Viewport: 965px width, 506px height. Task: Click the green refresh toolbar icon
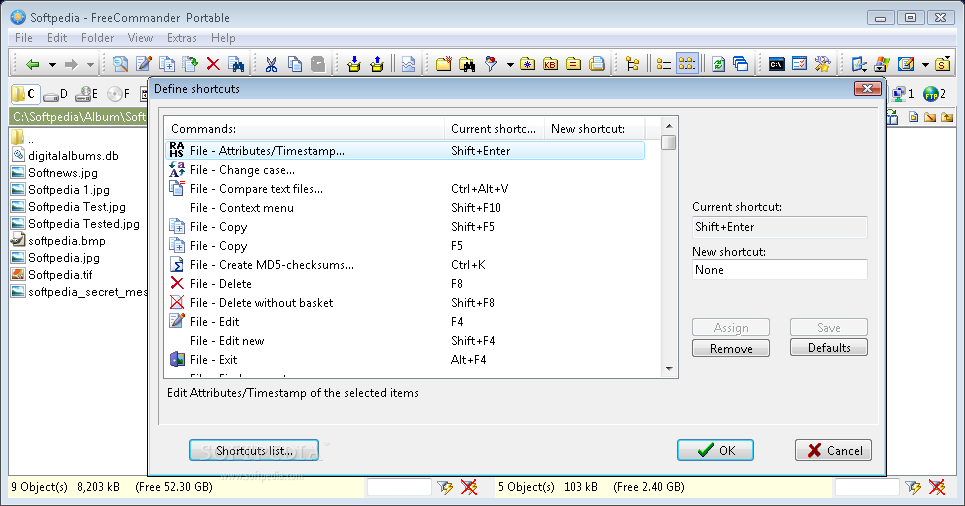pos(718,64)
